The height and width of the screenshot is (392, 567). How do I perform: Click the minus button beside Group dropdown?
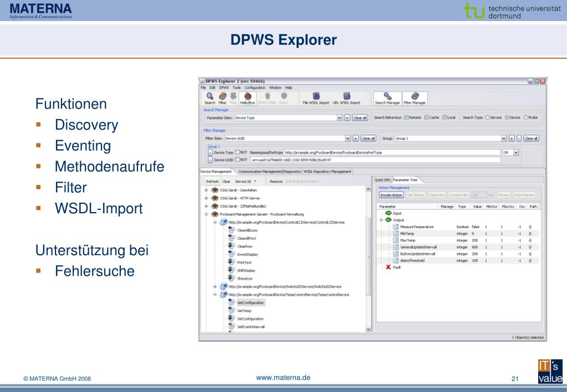[519, 138]
